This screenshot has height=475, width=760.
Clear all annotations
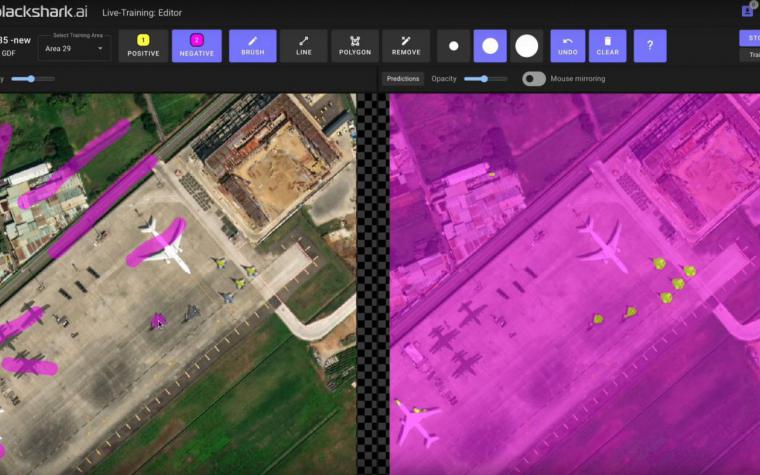click(607, 46)
